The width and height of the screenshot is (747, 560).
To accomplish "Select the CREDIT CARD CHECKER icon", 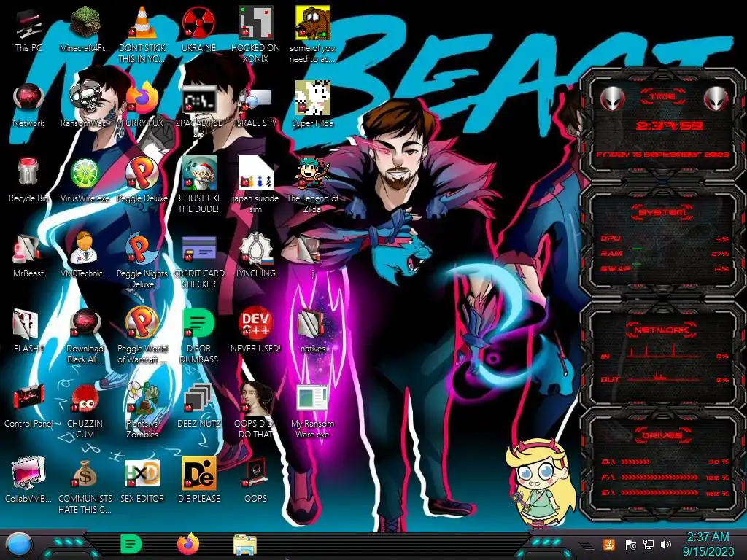I will [198, 249].
